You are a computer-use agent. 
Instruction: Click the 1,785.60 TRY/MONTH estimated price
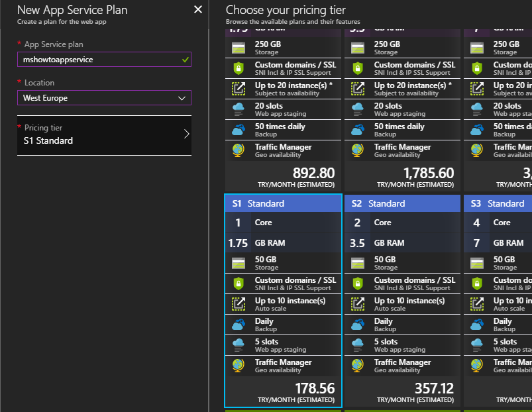[415, 178]
